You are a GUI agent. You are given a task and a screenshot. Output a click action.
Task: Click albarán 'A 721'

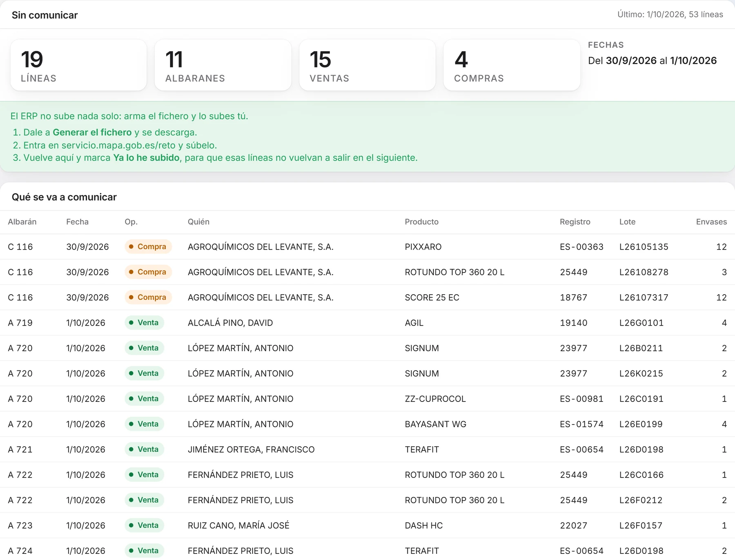[20, 449]
